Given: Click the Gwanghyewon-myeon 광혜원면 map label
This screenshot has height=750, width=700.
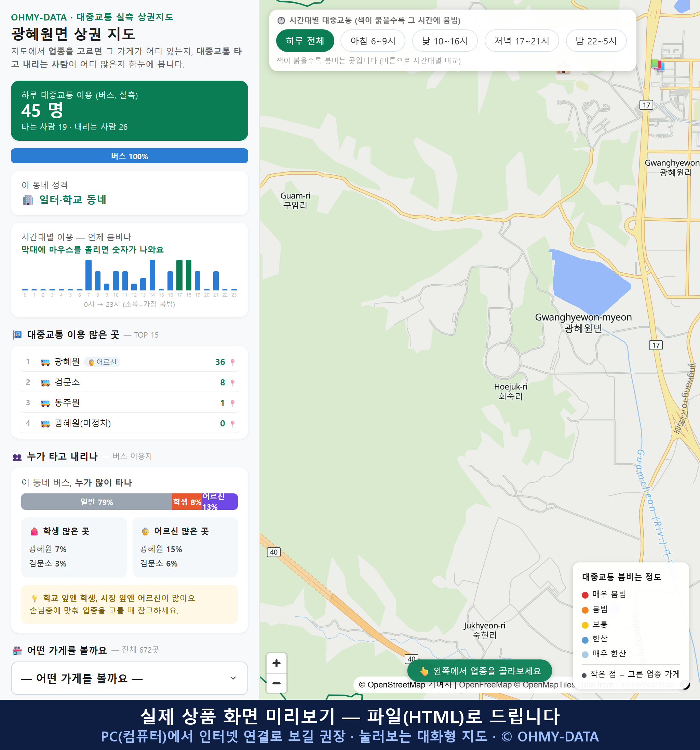Looking at the screenshot, I should pyautogui.click(x=583, y=323).
